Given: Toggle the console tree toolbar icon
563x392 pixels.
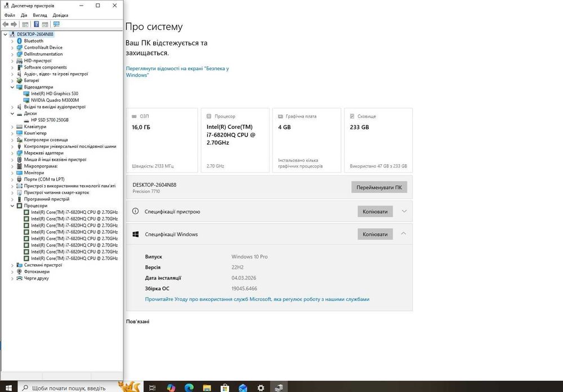Looking at the screenshot, I should [x=25, y=24].
